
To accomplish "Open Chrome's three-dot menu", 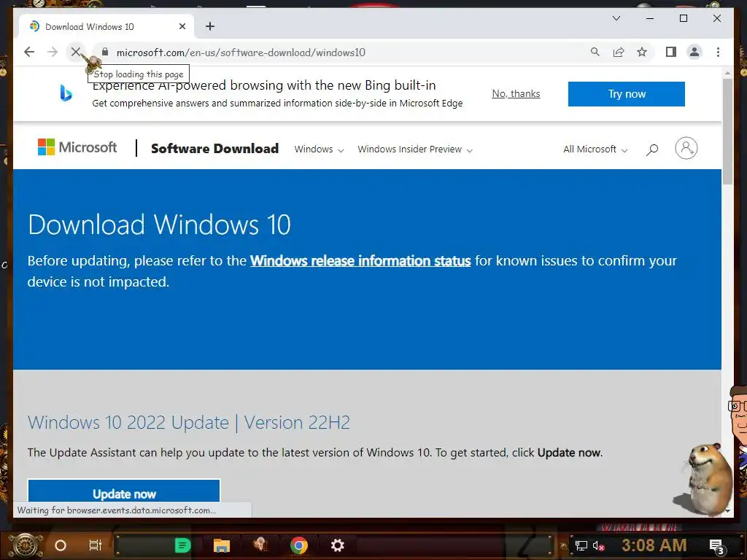I will (718, 52).
